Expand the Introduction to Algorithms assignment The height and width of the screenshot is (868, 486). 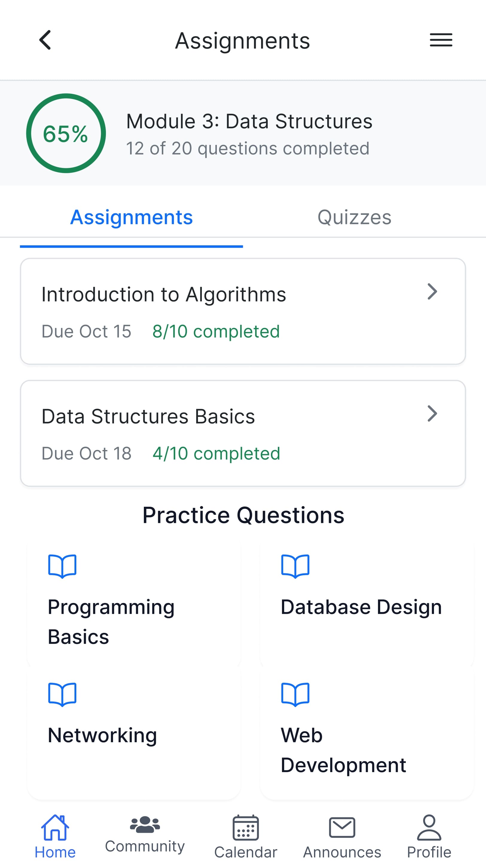[x=432, y=291]
